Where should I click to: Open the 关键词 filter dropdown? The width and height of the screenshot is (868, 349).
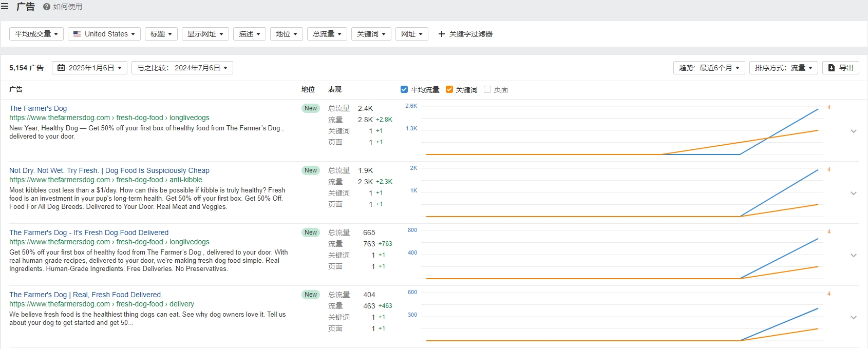tap(371, 34)
